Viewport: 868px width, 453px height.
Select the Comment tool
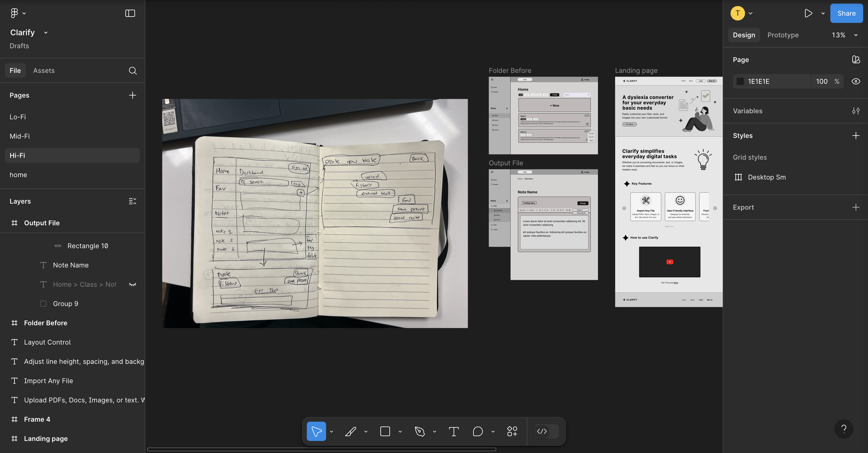pyautogui.click(x=477, y=431)
